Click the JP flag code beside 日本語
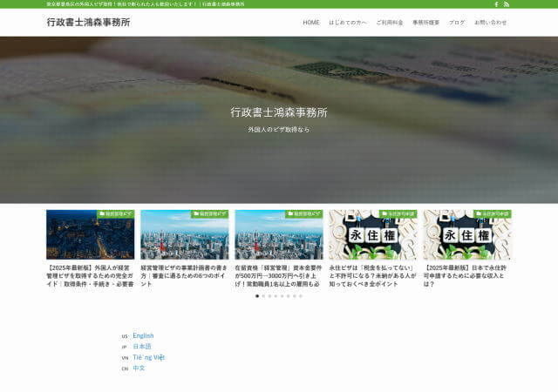 [x=124, y=347]
